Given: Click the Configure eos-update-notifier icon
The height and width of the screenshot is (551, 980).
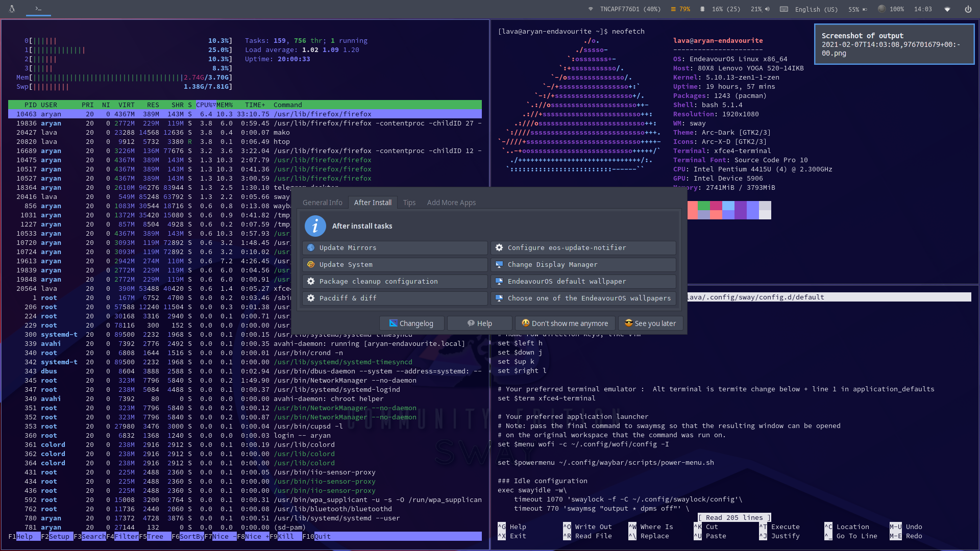Looking at the screenshot, I should click(x=499, y=247).
